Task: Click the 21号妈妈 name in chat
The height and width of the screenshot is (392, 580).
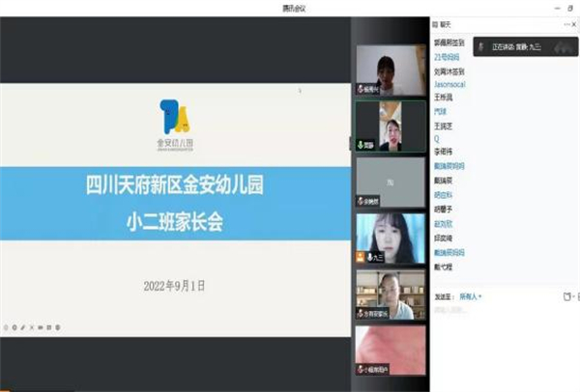Action: point(449,57)
